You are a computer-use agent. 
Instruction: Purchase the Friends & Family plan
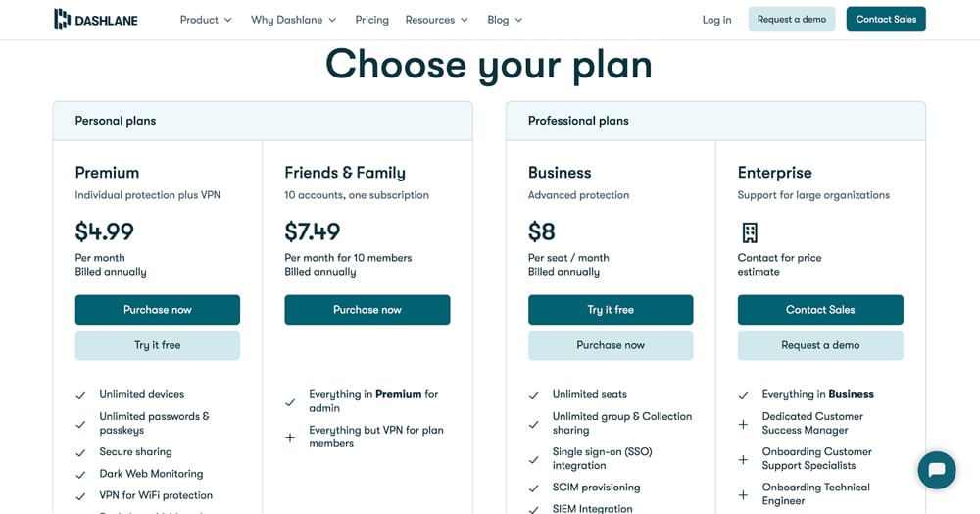(367, 310)
